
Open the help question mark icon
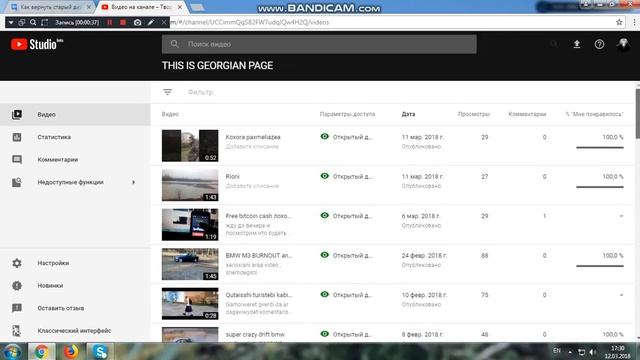point(599,44)
